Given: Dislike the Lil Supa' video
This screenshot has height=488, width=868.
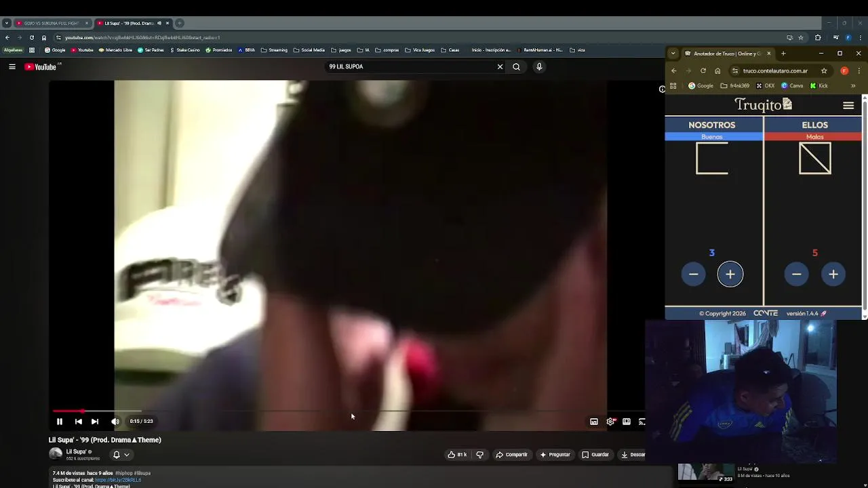Looking at the screenshot, I should (x=480, y=455).
